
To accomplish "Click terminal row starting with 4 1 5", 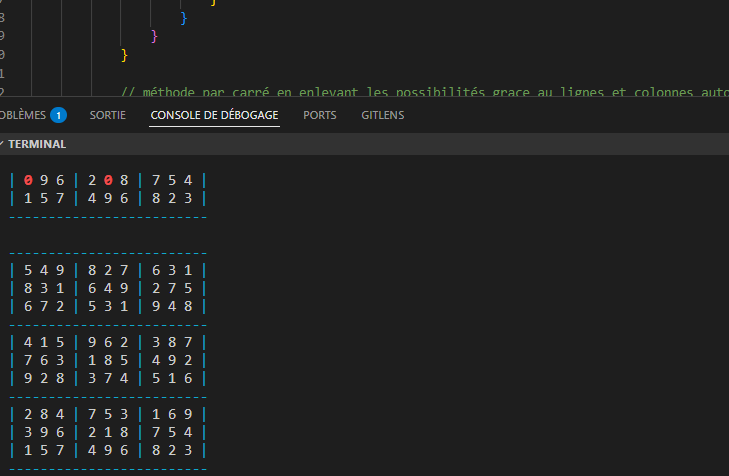I will click(107, 342).
